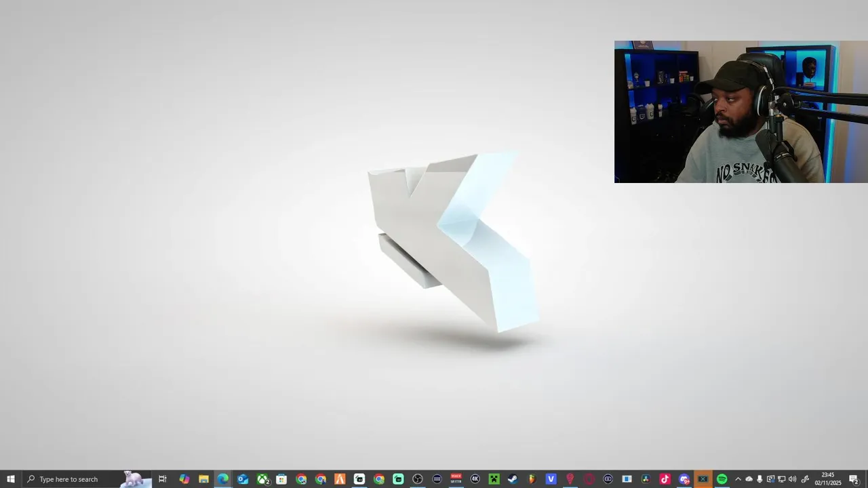Open OneDrive cloud tray icon
Screen dimensions: 868x488
(749, 479)
